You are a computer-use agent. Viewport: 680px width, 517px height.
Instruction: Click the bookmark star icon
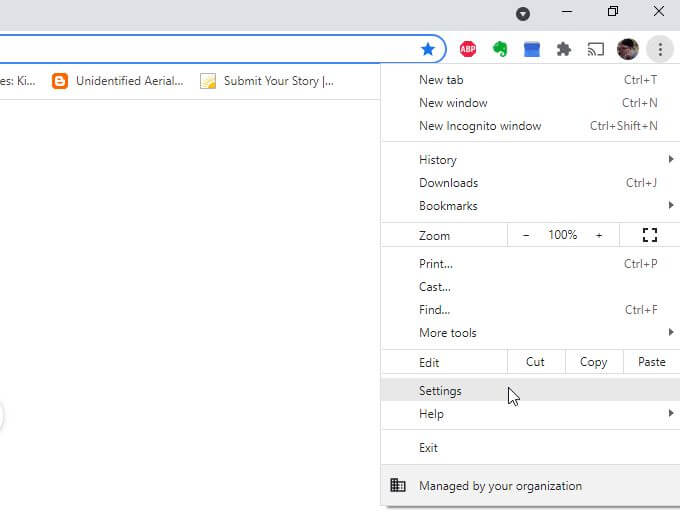428,49
